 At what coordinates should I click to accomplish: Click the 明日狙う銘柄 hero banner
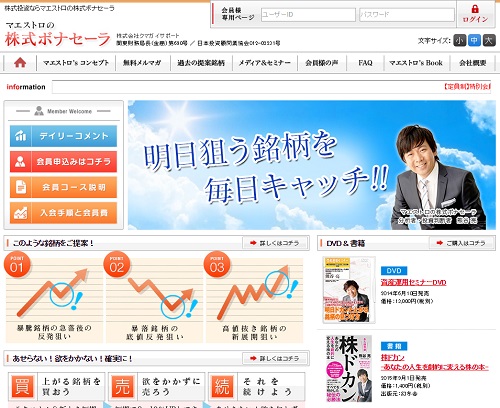[x=312, y=165]
